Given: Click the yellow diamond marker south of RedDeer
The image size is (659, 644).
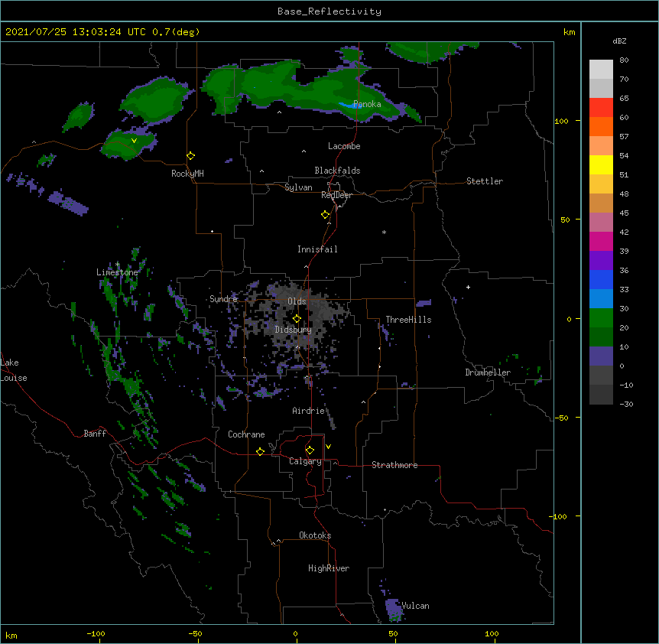Looking at the screenshot, I should pos(326,215).
